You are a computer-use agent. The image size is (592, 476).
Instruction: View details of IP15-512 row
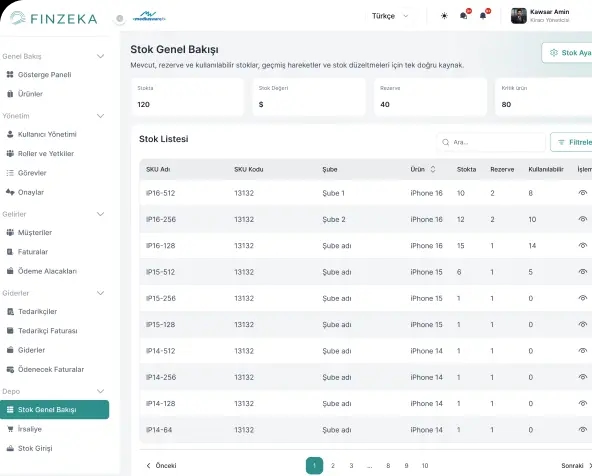[x=583, y=272]
